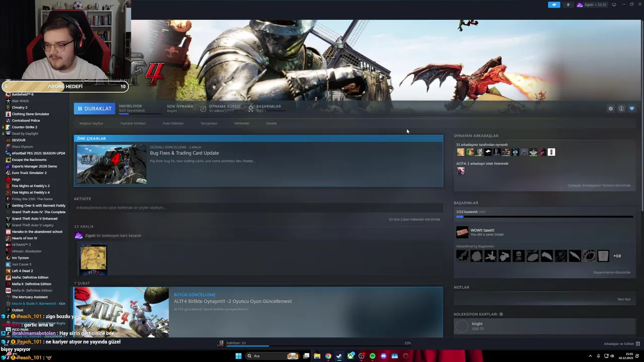This screenshot has height=362, width=644.
Task: Click the Yeni Not button
Action: 624,299
